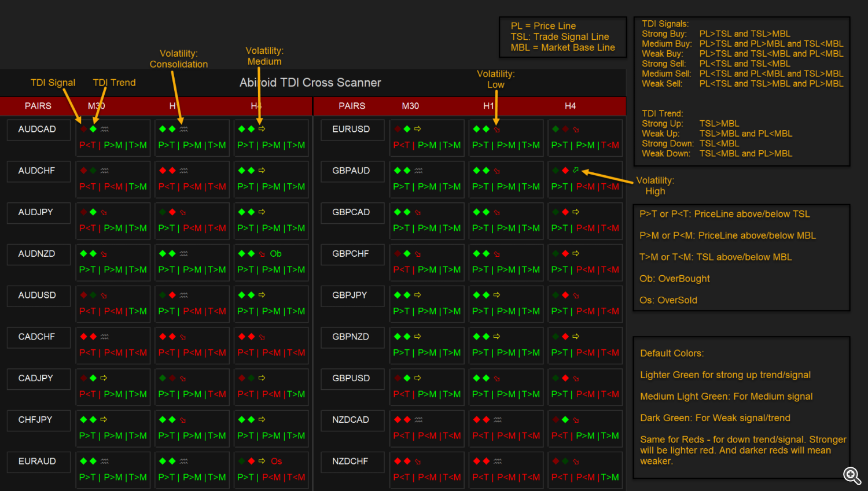This screenshot has width=868, height=491.
Task: Click the medium volatility arrow in AUDCAD H4 cell
Action: click(262, 129)
